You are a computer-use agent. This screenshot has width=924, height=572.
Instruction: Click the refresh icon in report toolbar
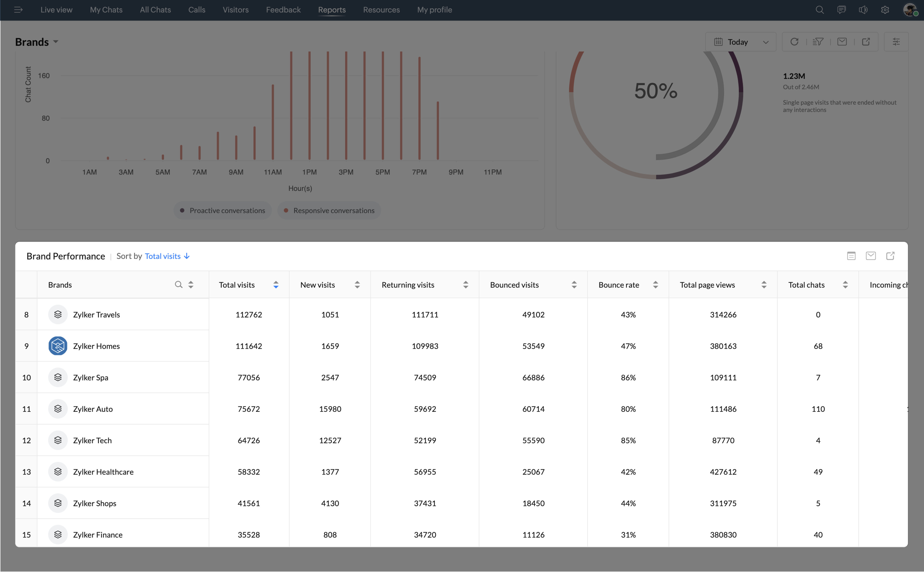coord(794,42)
